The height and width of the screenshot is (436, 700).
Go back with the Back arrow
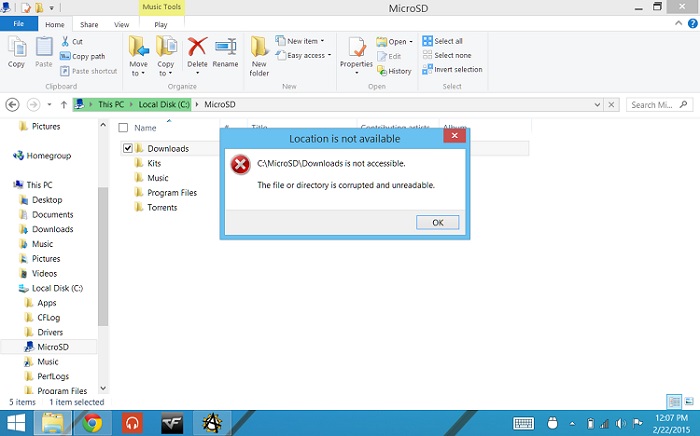tap(12, 105)
